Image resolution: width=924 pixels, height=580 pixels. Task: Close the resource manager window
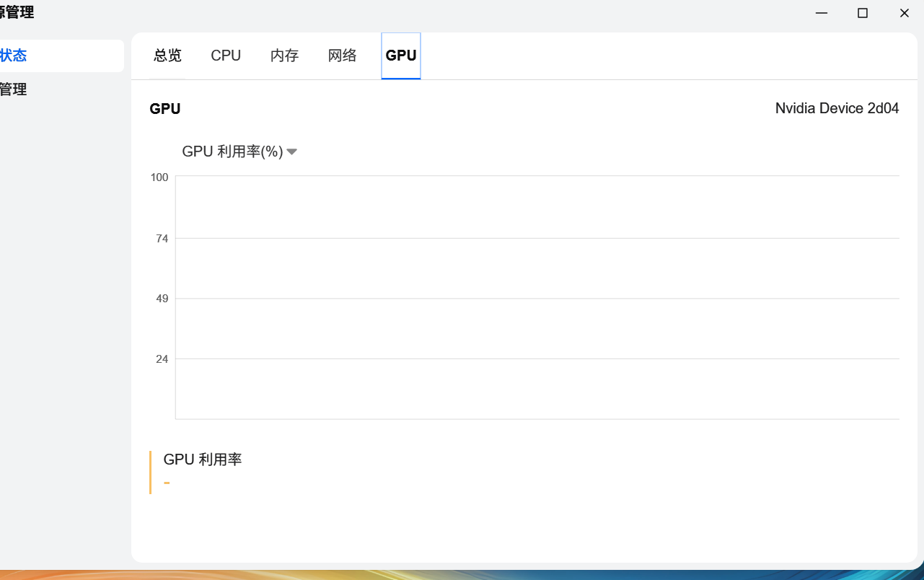tap(904, 13)
